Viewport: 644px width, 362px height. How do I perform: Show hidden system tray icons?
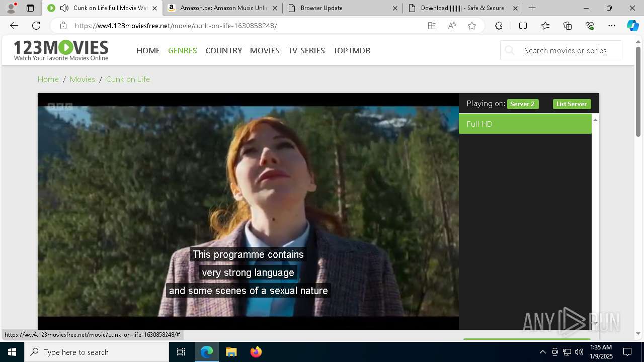pos(542,352)
